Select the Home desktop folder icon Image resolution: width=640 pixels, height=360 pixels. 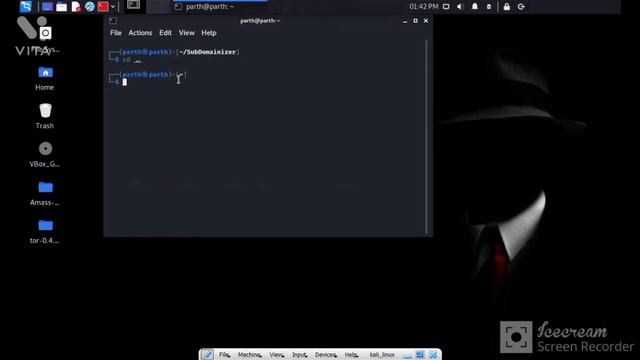[x=45, y=78]
